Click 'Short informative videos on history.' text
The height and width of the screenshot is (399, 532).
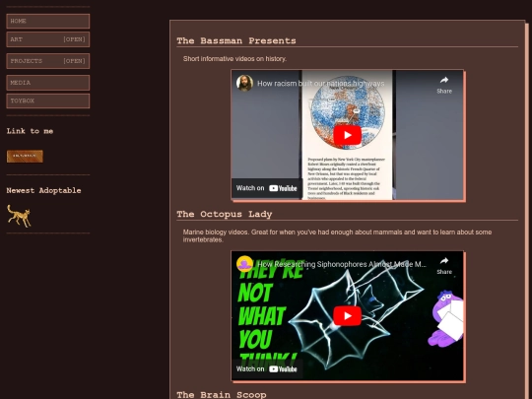[x=234, y=59]
